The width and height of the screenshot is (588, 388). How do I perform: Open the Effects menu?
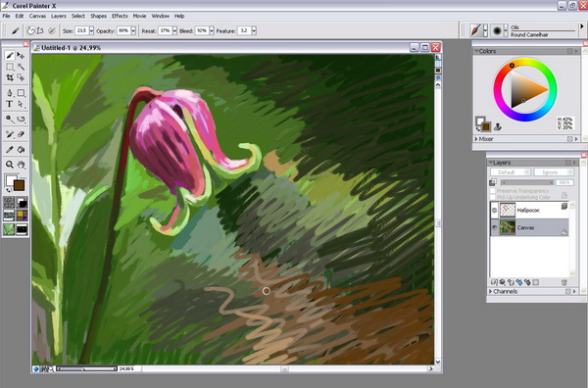pos(120,16)
